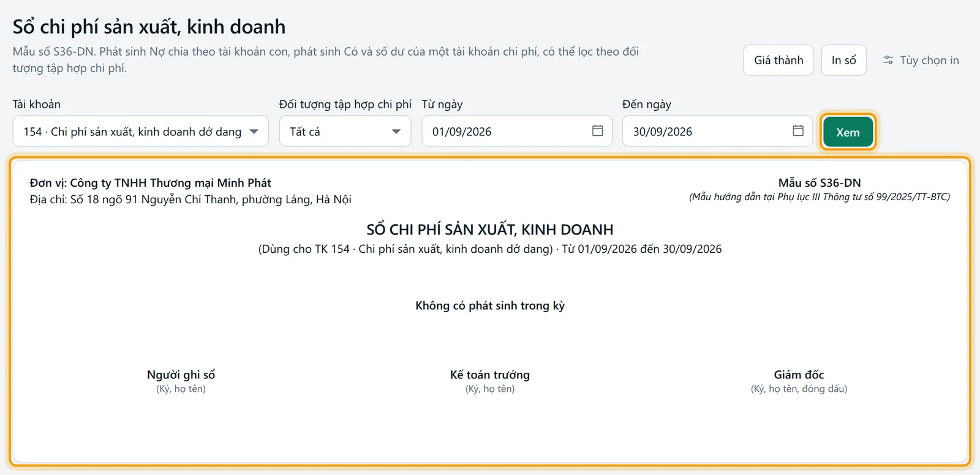
Task: Open the Giá thành page
Action: 778,60
